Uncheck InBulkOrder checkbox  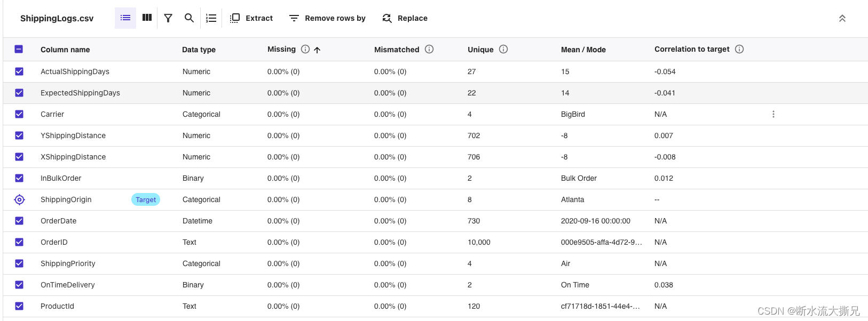click(x=19, y=178)
